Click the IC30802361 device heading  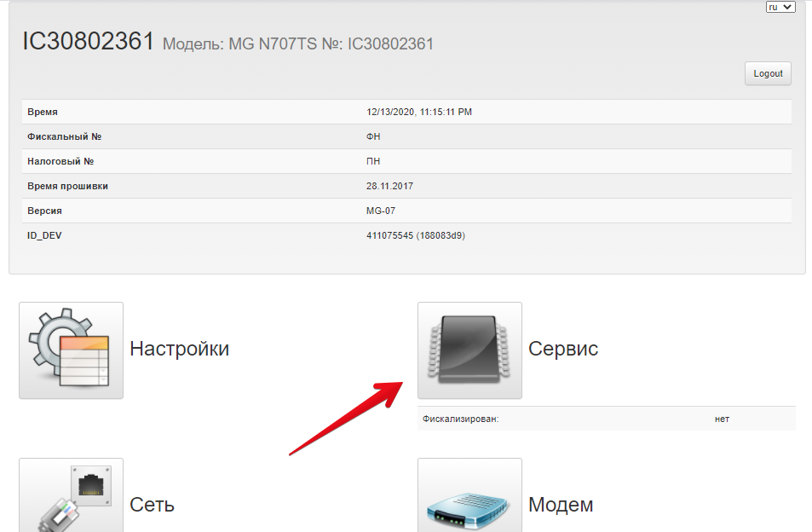coord(88,42)
